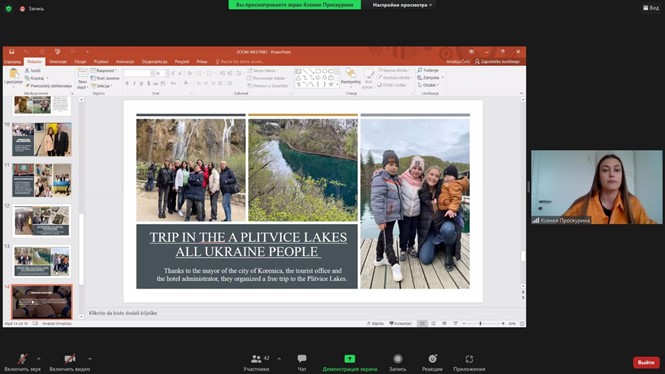Image resolution: width=665 pixels, height=374 pixels.
Task: Toggle Bilješke notes pane in status bar
Action: [x=376, y=324]
